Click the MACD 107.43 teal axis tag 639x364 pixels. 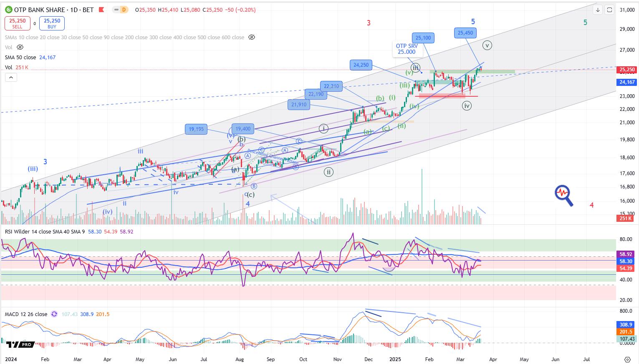click(626, 339)
